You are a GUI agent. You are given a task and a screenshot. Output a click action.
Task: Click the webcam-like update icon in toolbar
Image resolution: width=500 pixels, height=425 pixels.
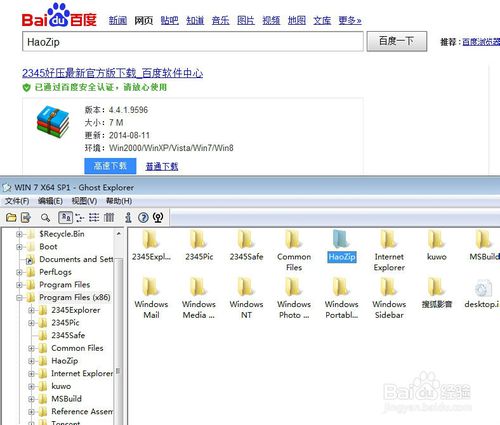pos(158,218)
